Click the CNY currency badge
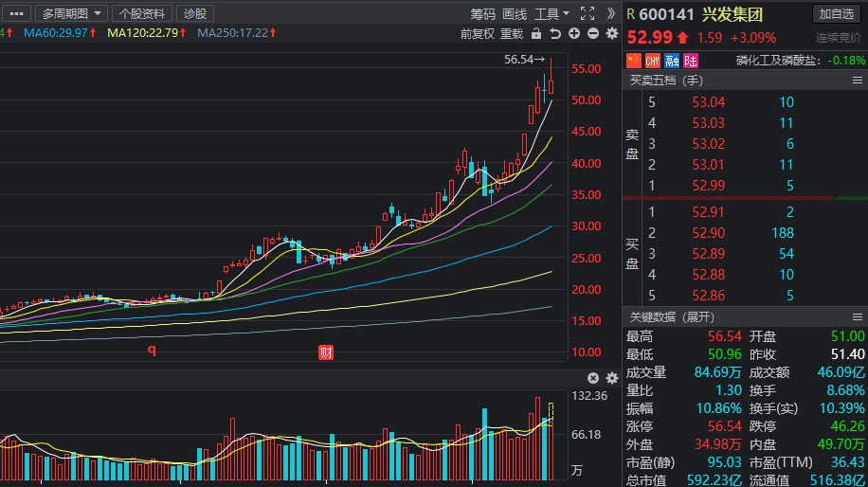The height and width of the screenshot is (487, 868). pyautogui.click(x=653, y=61)
